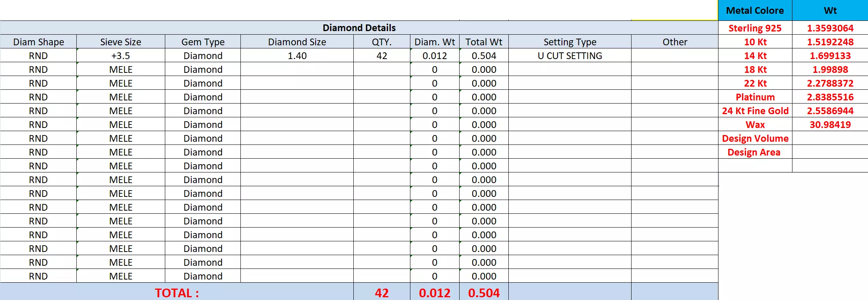Click the Total Wt column header
This screenshot has width=868, height=300.
pos(484,42)
